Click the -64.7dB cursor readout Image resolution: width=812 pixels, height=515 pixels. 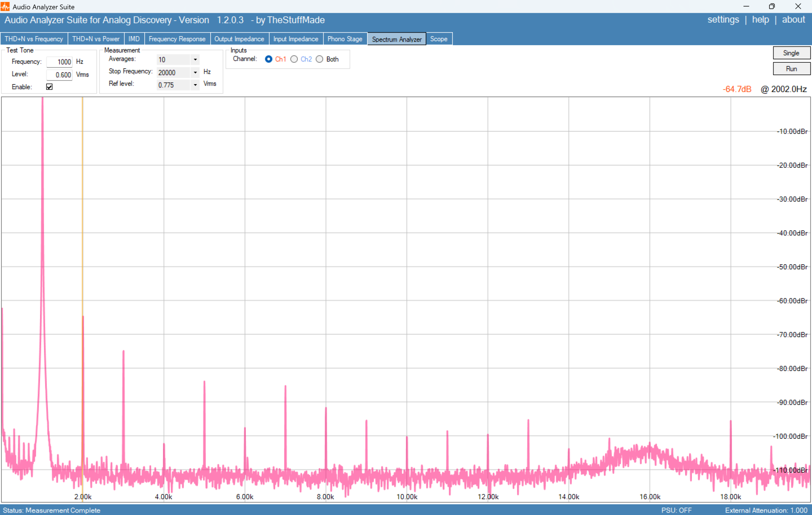click(x=737, y=89)
